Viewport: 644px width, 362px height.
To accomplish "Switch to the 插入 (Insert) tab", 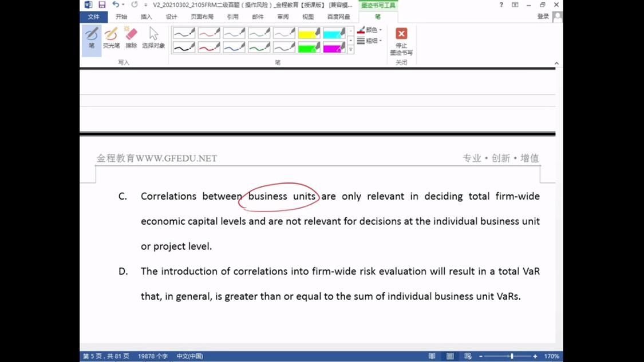I will tap(146, 17).
